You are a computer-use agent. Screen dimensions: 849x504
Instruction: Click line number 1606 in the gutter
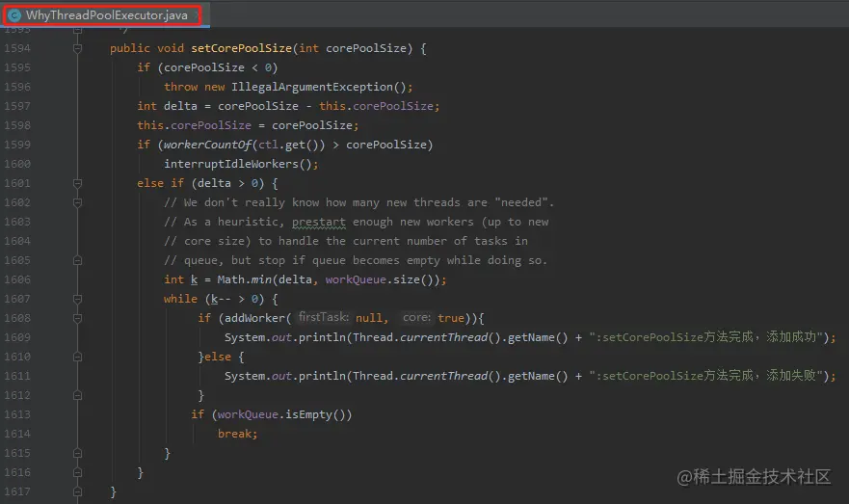pos(17,279)
